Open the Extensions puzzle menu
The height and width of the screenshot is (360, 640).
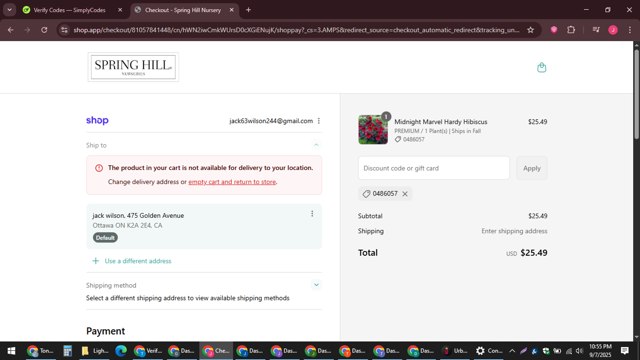[x=571, y=30]
